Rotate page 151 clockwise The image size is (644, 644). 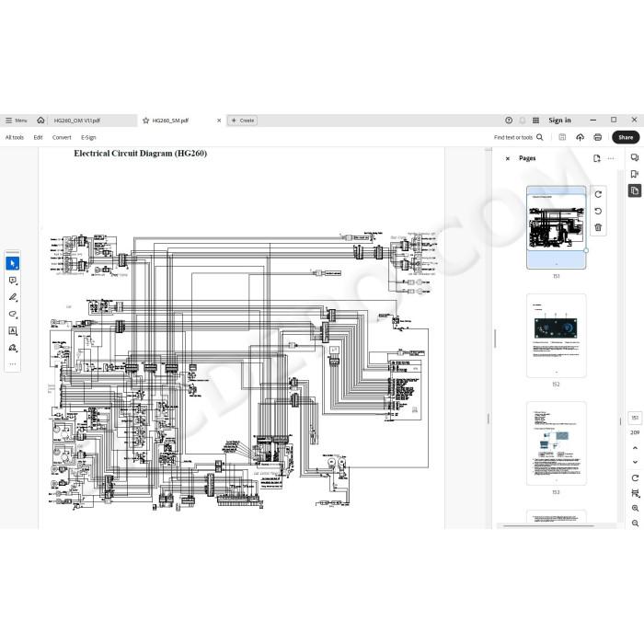coord(598,194)
